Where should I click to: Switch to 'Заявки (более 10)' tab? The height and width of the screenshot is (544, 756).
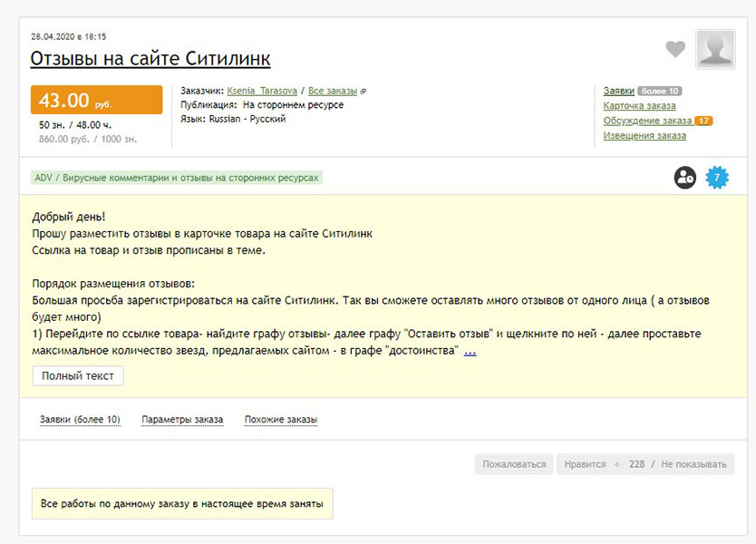pos(80,420)
